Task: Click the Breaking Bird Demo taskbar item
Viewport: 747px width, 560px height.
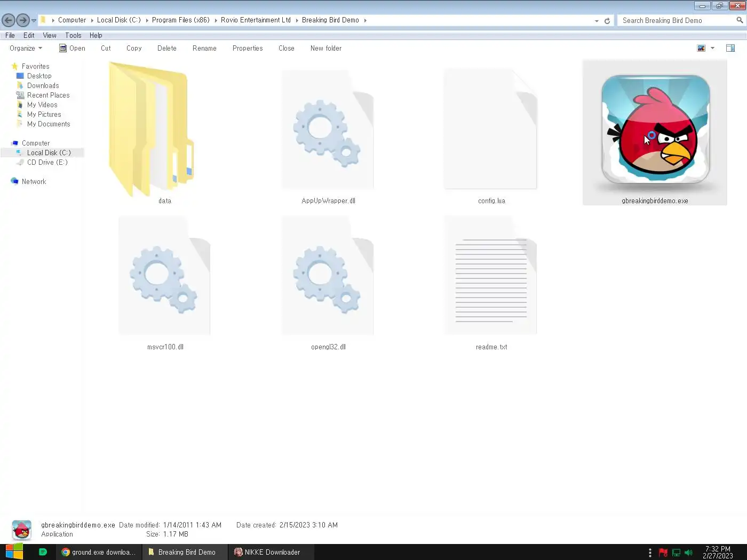Action: click(186, 552)
